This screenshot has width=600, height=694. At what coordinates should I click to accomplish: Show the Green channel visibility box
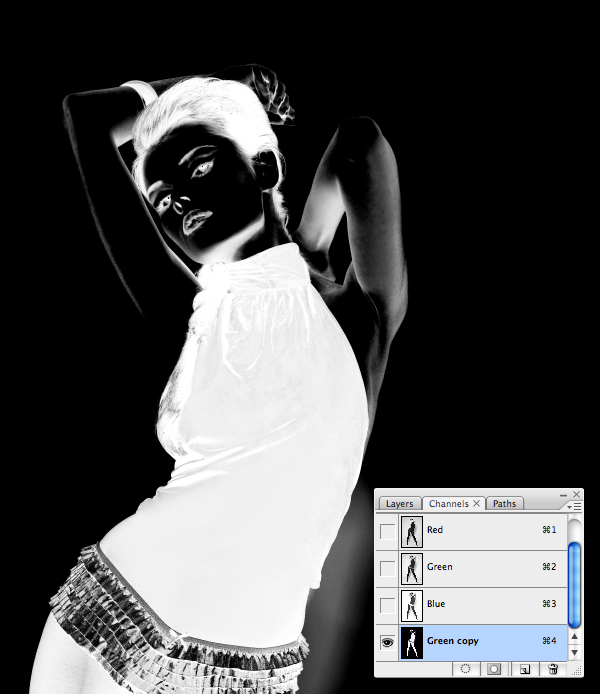click(x=388, y=569)
